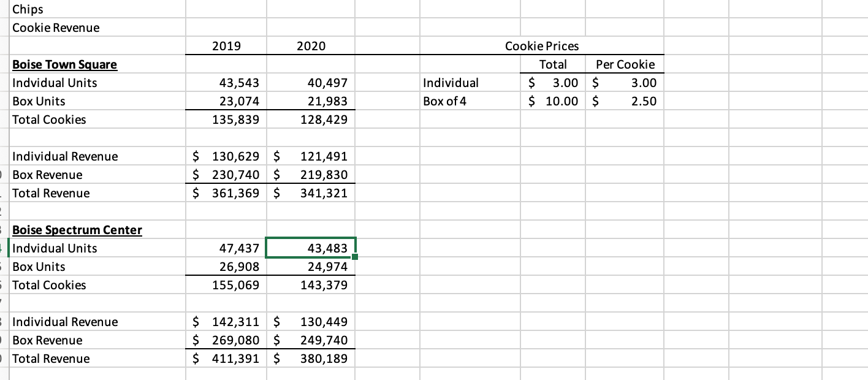
Task: Select total revenue cell $411,391
Action: click(226, 359)
